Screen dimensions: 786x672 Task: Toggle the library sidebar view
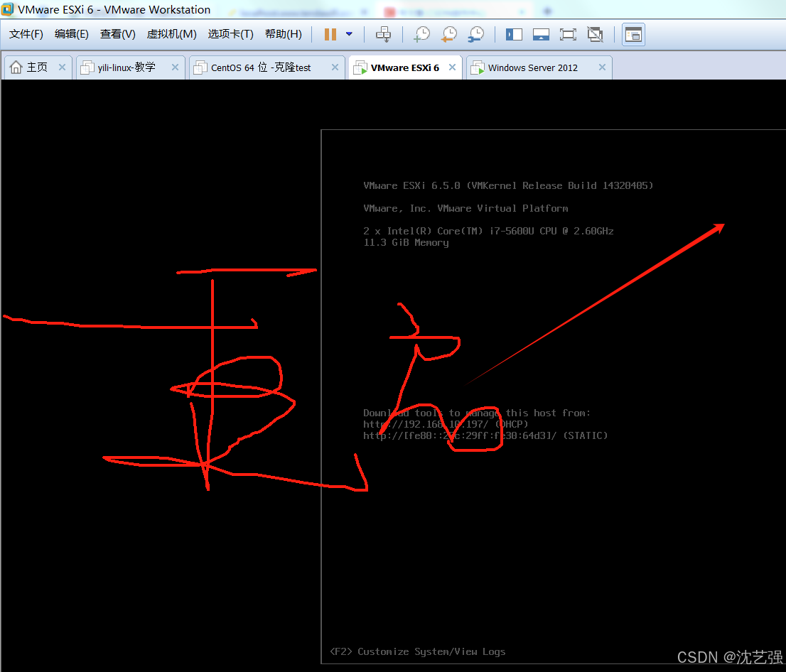pyautogui.click(x=514, y=34)
